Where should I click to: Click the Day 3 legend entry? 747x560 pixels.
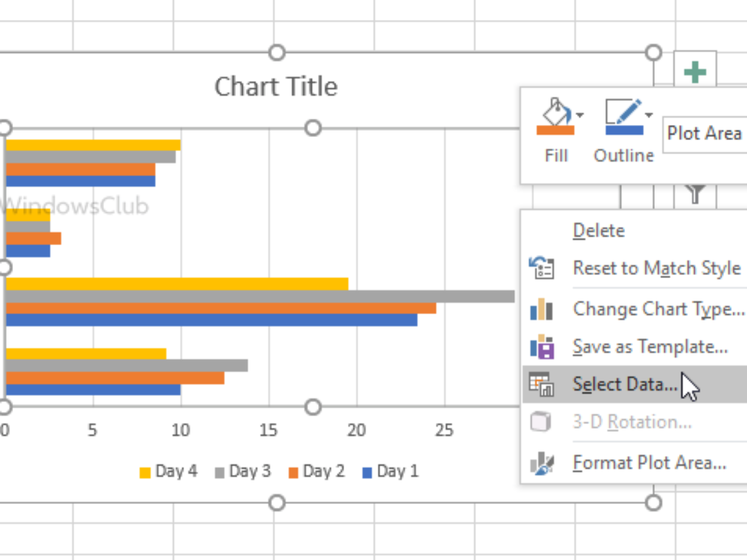(x=243, y=472)
